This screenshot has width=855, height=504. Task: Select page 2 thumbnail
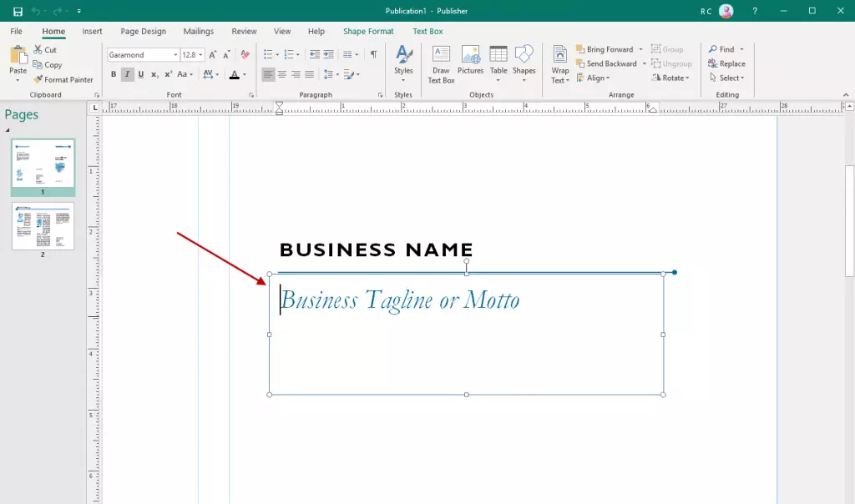pyautogui.click(x=43, y=226)
